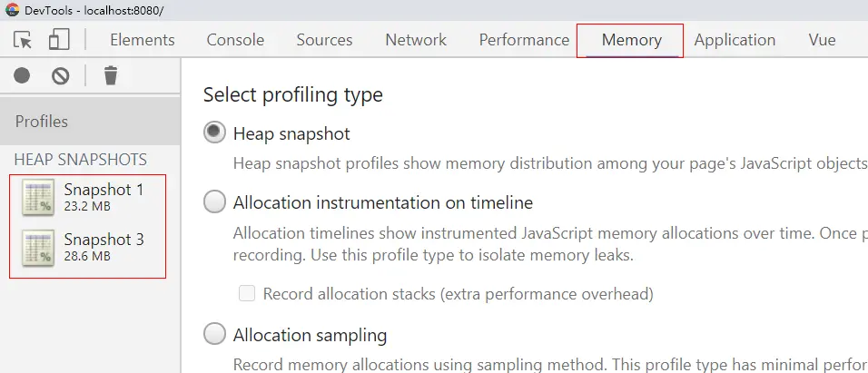Screen dimensions: 868x373
Task: Open the Vue devtools tab
Action: click(x=822, y=40)
